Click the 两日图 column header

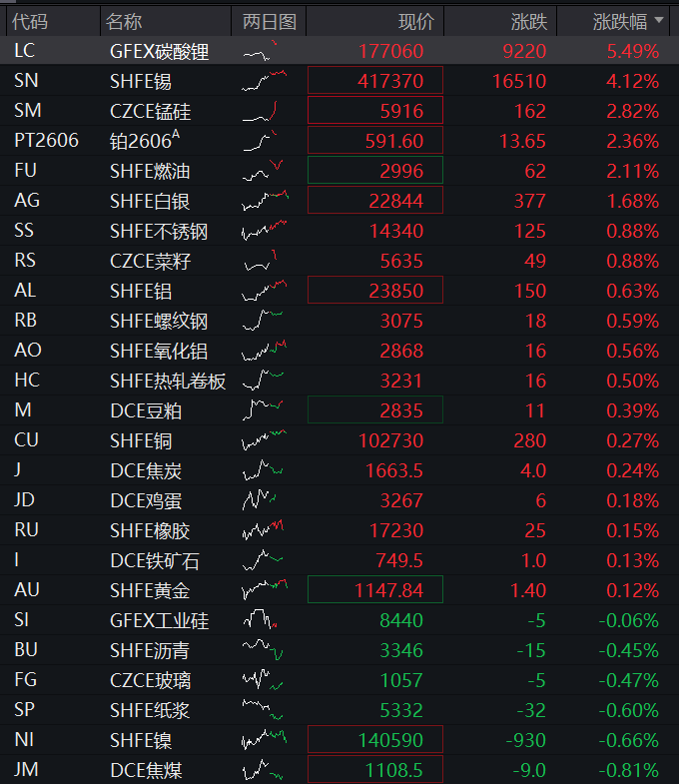[269, 21]
